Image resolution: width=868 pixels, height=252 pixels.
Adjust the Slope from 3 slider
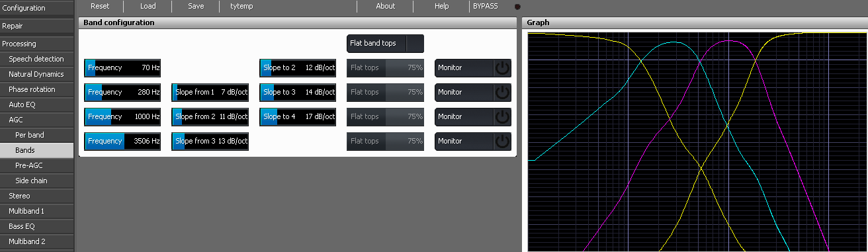210,141
